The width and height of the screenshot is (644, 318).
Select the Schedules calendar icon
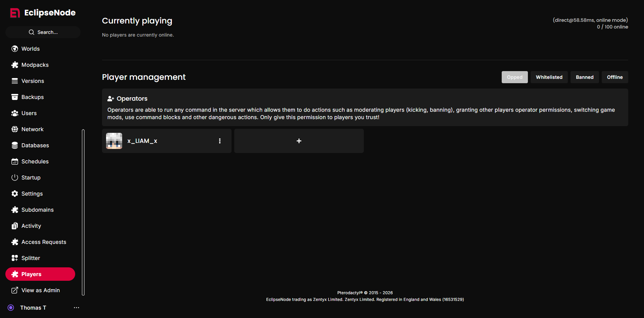pos(15,161)
